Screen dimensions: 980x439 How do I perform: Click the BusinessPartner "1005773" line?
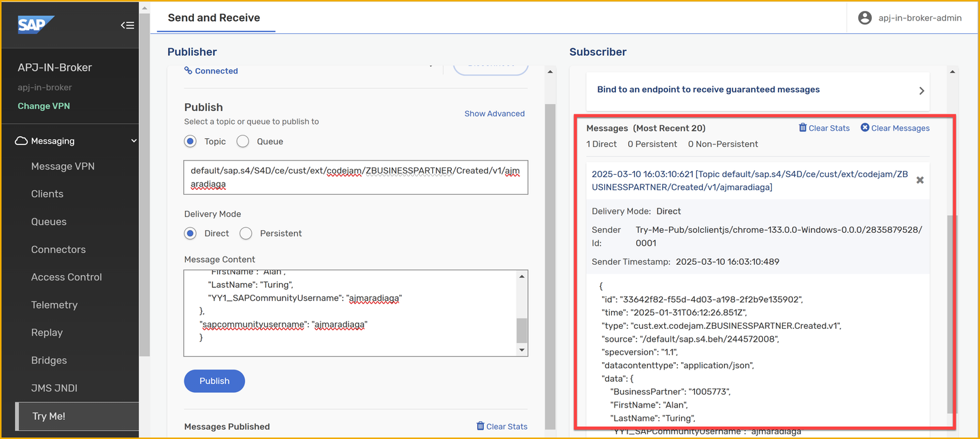pyautogui.click(x=672, y=391)
